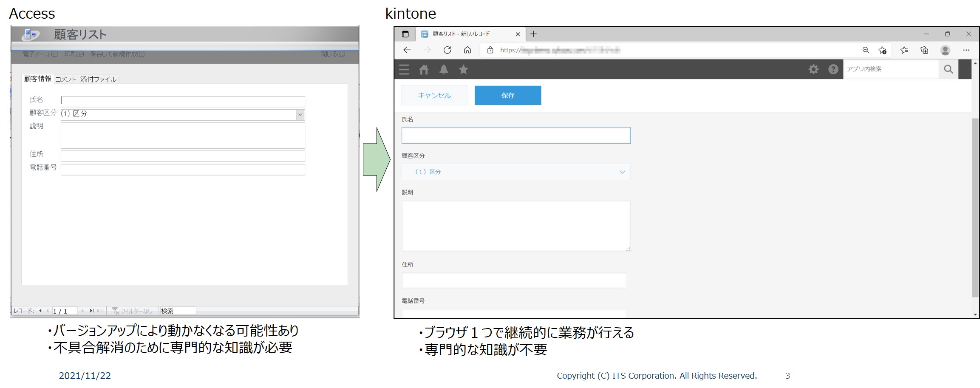Open kintone settings gear icon

[813, 69]
